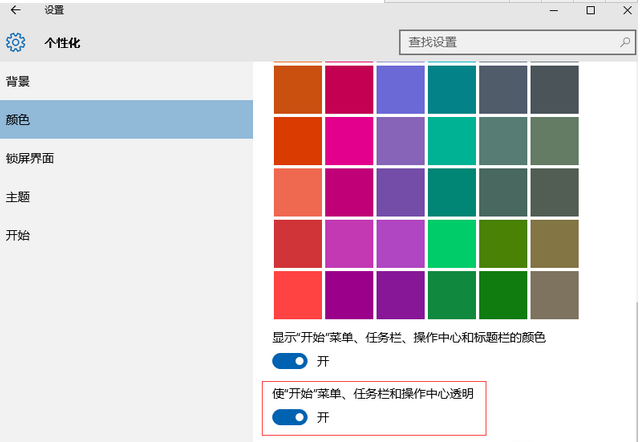The image size is (641, 442).
Task: Choose the olive green swatch beside khaki
Action: click(x=503, y=244)
